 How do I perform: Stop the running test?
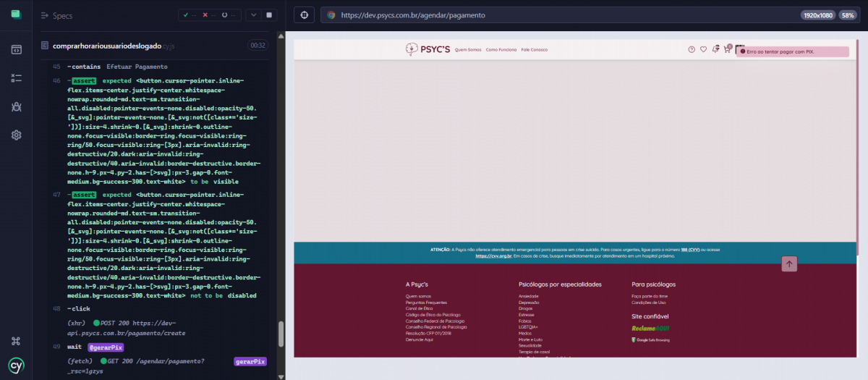pos(269,14)
